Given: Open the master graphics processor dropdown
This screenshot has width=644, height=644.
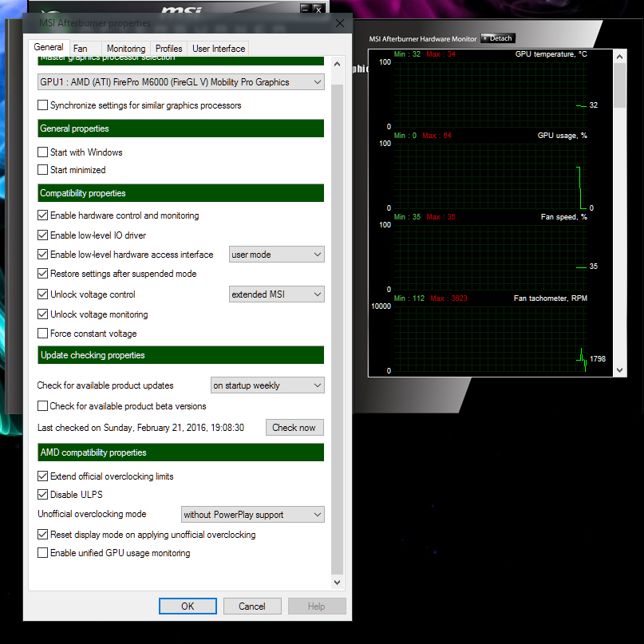Looking at the screenshot, I should click(180, 82).
